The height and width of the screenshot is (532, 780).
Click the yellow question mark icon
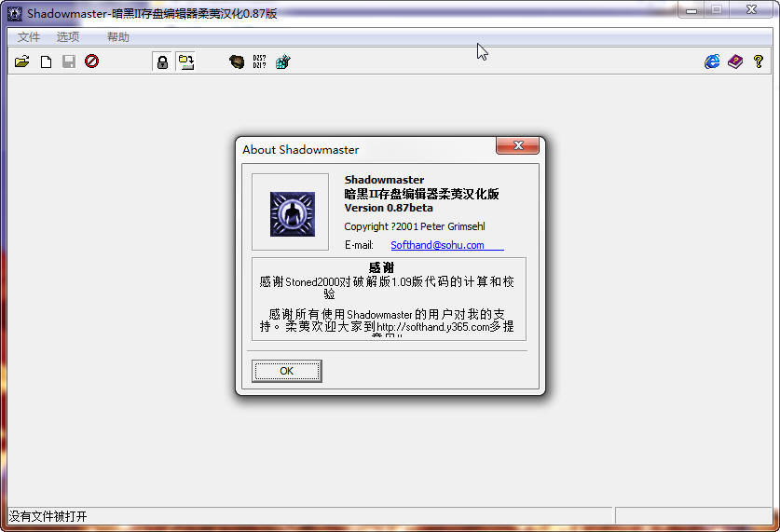click(x=759, y=61)
